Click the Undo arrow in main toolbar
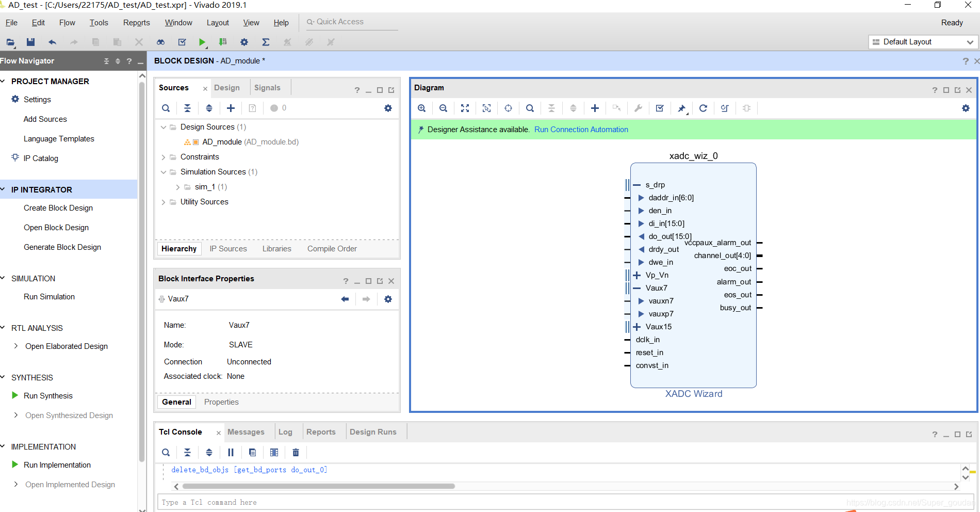This screenshot has width=980, height=512. tap(52, 42)
